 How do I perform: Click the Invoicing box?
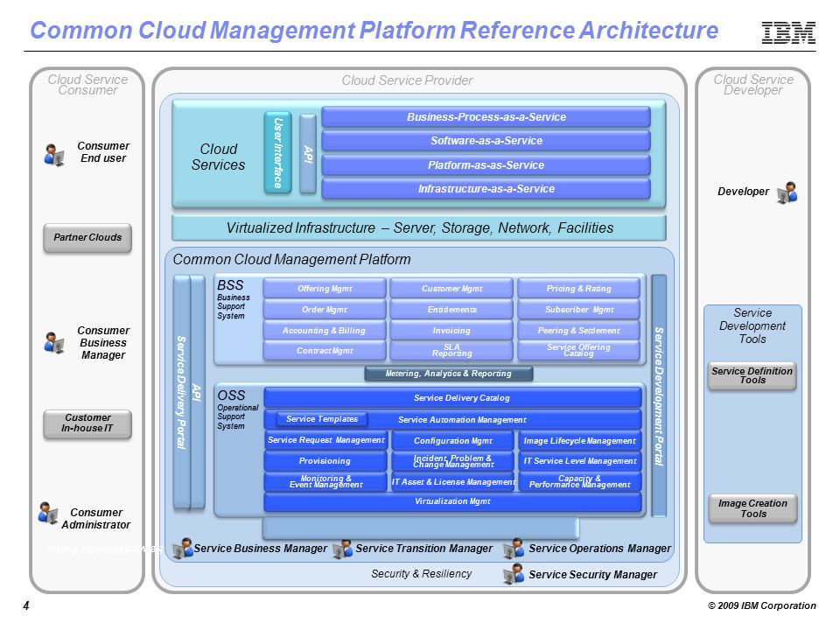(451, 330)
